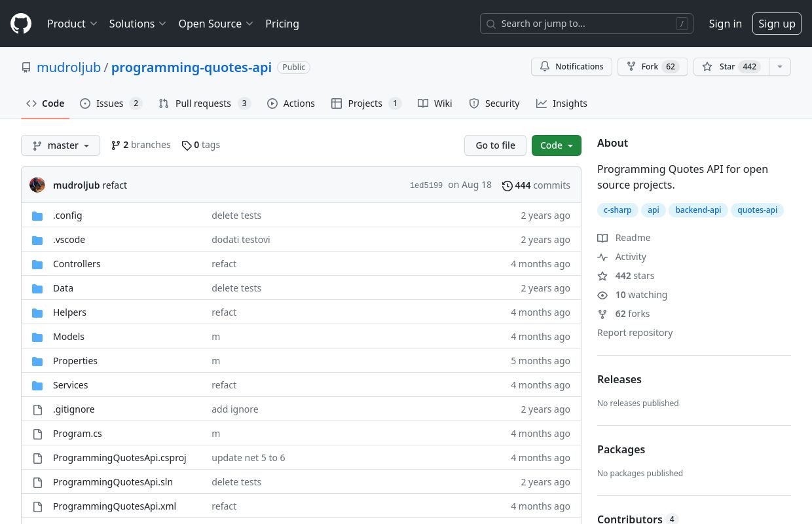Click the eye icon next to 10 watching
812x524 pixels.
[602, 295]
